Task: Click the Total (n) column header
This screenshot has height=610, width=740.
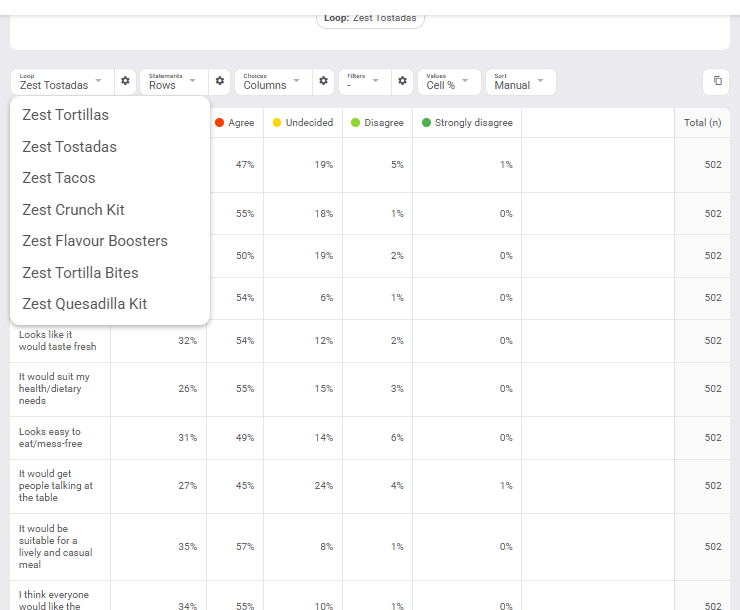Action: [702, 123]
